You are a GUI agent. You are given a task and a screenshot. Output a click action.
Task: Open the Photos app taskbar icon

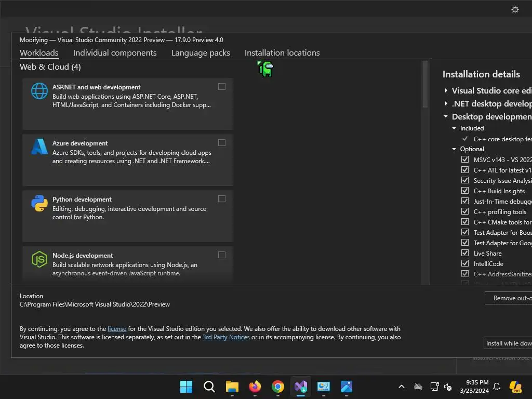coord(347,387)
